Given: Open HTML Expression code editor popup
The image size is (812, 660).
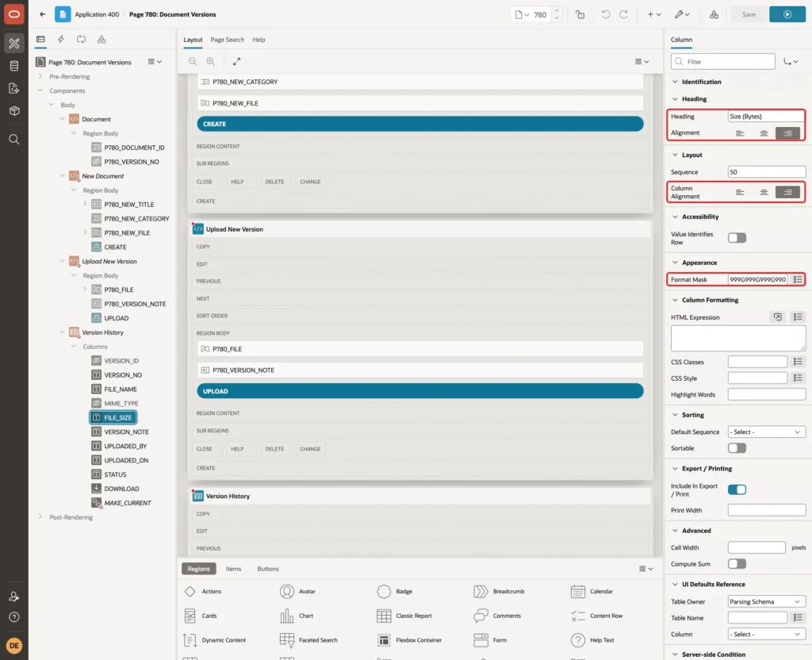Looking at the screenshot, I should point(777,317).
